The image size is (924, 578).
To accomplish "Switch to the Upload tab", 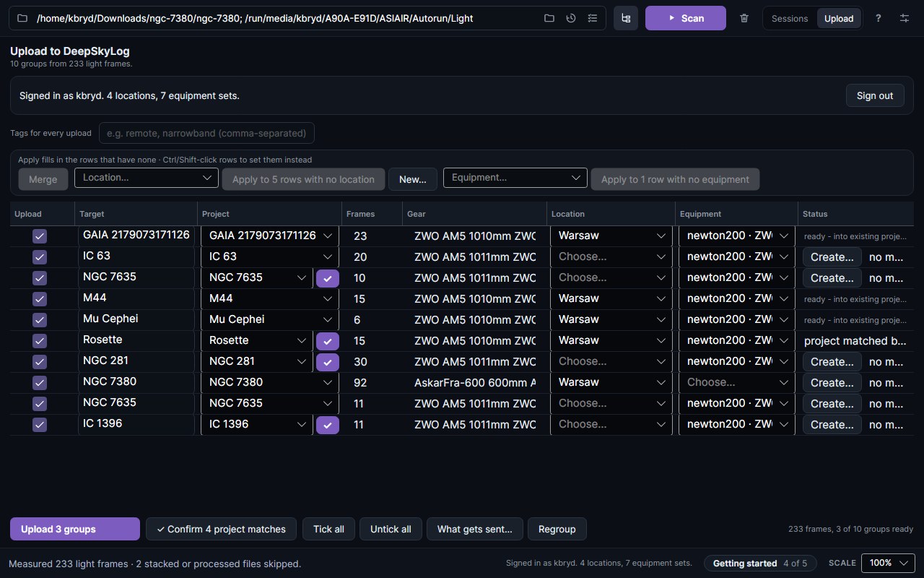I will pyautogui.click(x=839, y=19).
